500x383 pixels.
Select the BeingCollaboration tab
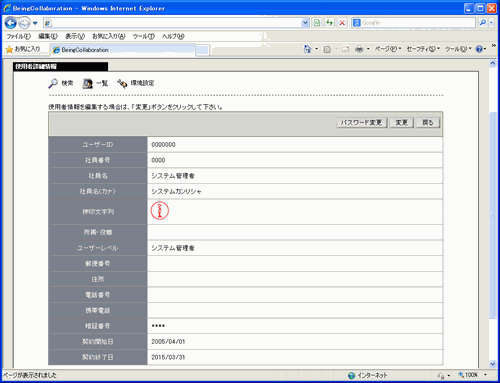[x=123, y=50]
